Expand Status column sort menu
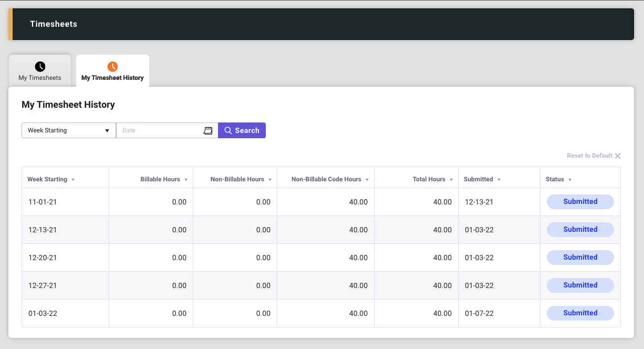The image size is (644, 349). point(569,180)
